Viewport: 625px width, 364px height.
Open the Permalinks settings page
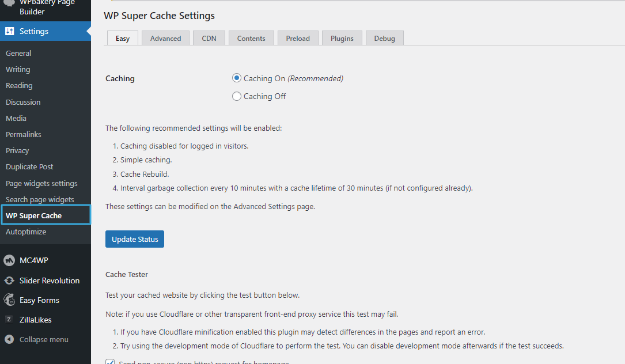pos(24,134)
